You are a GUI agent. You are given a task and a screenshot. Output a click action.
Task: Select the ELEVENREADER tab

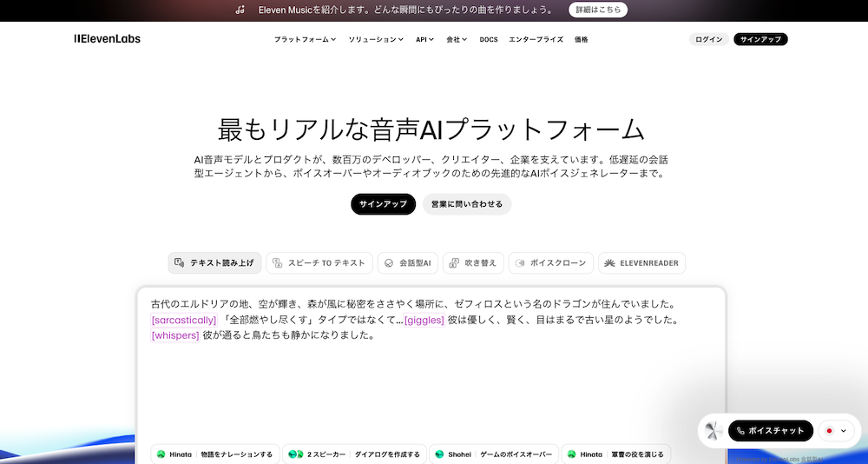tap(641, 263)
